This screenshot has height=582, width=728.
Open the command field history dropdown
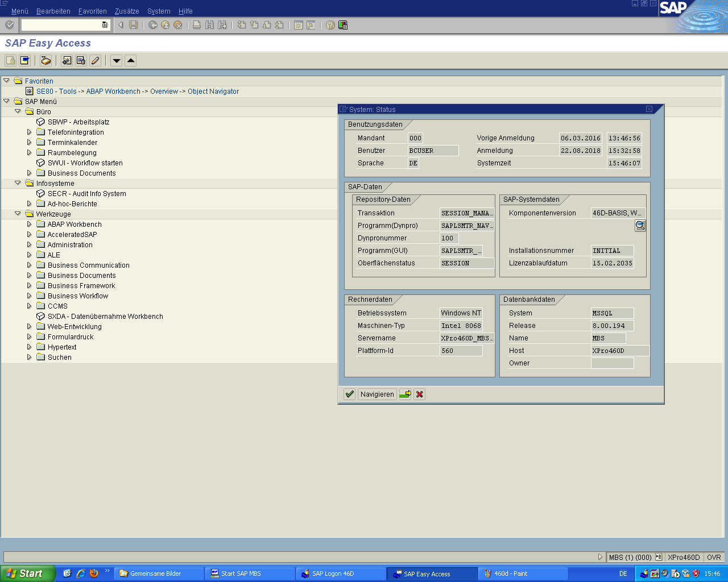(x=105, y=25)
